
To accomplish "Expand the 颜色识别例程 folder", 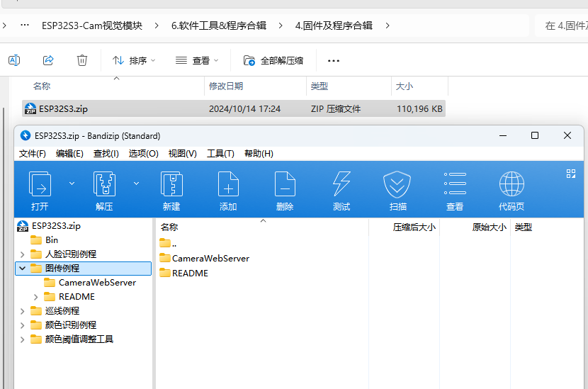I will pyautogui.click(x=22, y=325).
